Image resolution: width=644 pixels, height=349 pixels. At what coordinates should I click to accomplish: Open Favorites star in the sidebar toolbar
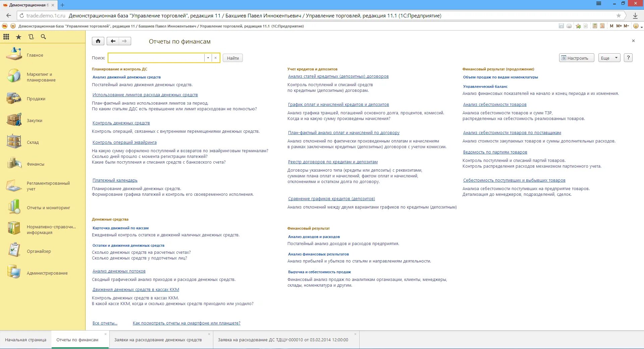(19, 37)
